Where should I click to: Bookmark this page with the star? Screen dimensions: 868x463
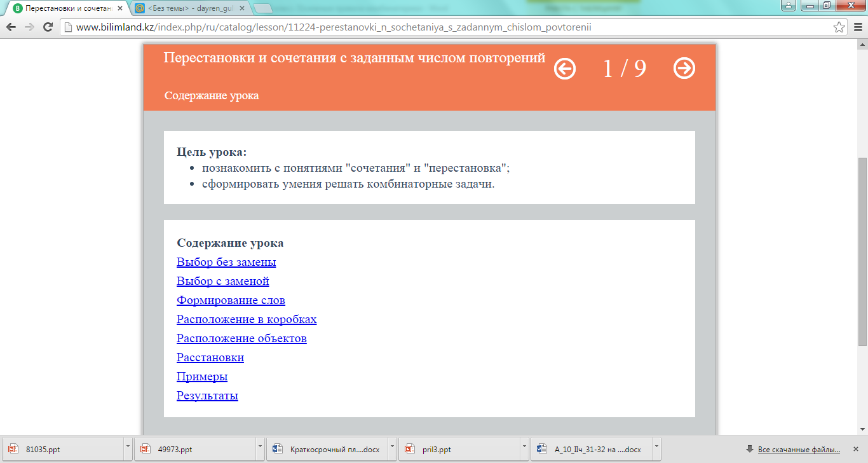839,27
